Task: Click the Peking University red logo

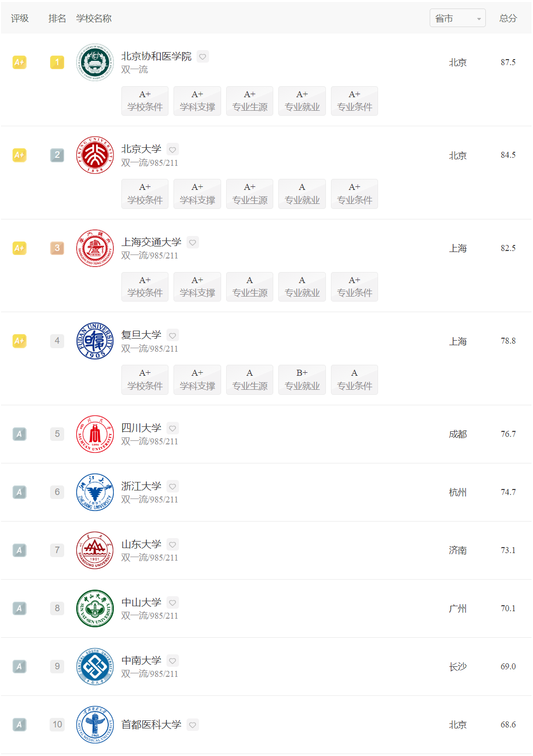Action: click(95, 155)
